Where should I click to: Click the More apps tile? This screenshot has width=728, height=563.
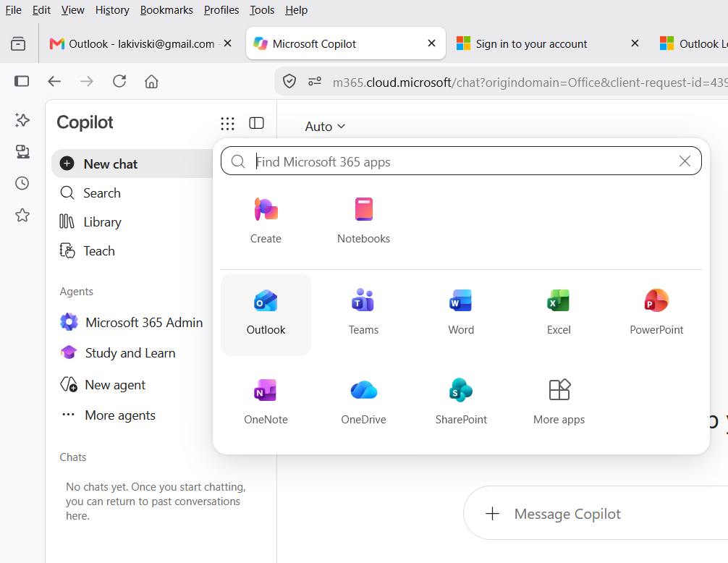(559, 402)
